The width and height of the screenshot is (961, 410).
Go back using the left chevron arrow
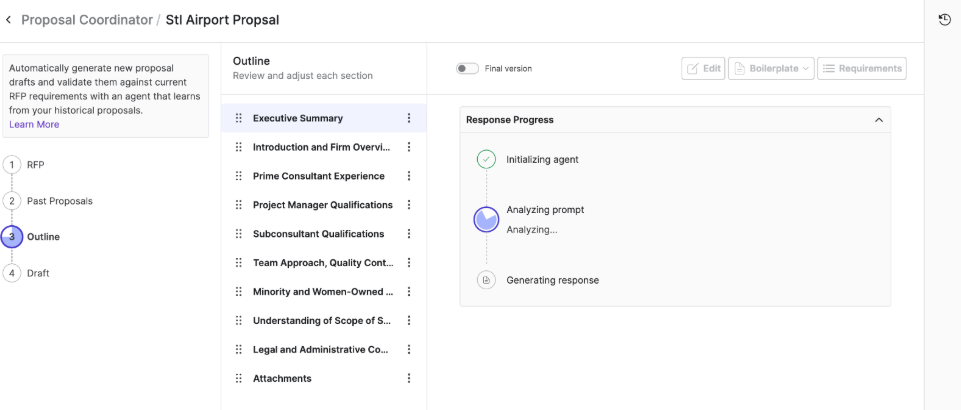click(8, 20)
